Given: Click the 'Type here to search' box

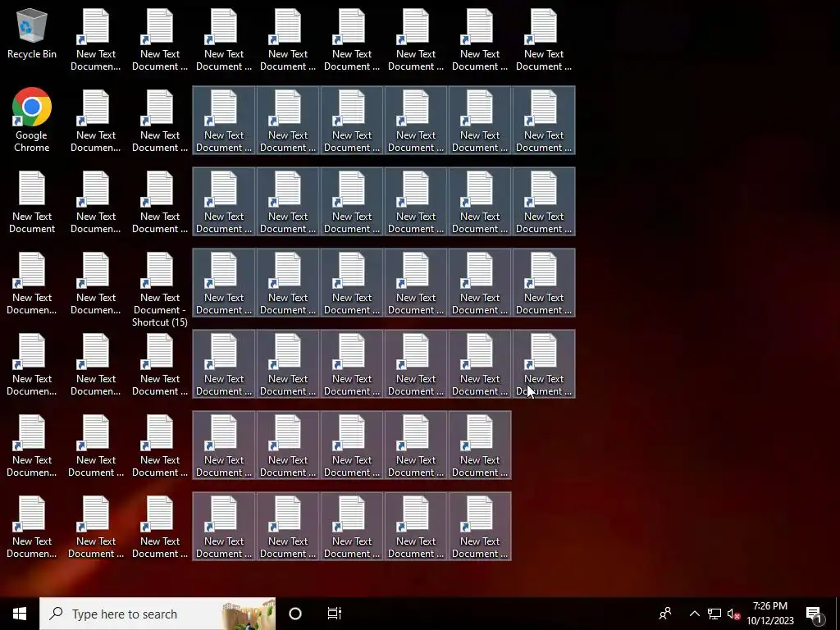Looking at the screenshot, I should click(x=157, y=614).
